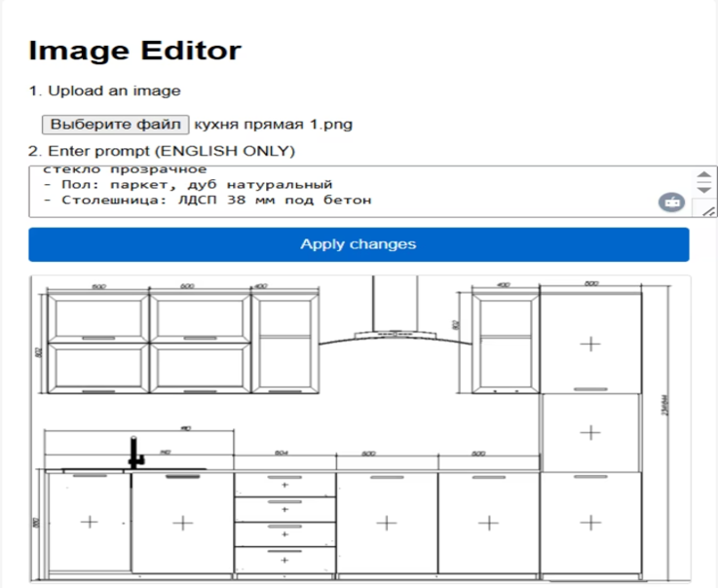Click the '1. Upload an image' label
Image resolution: width=718 pixels, height=588 pixels.
[x=104, y=91]
